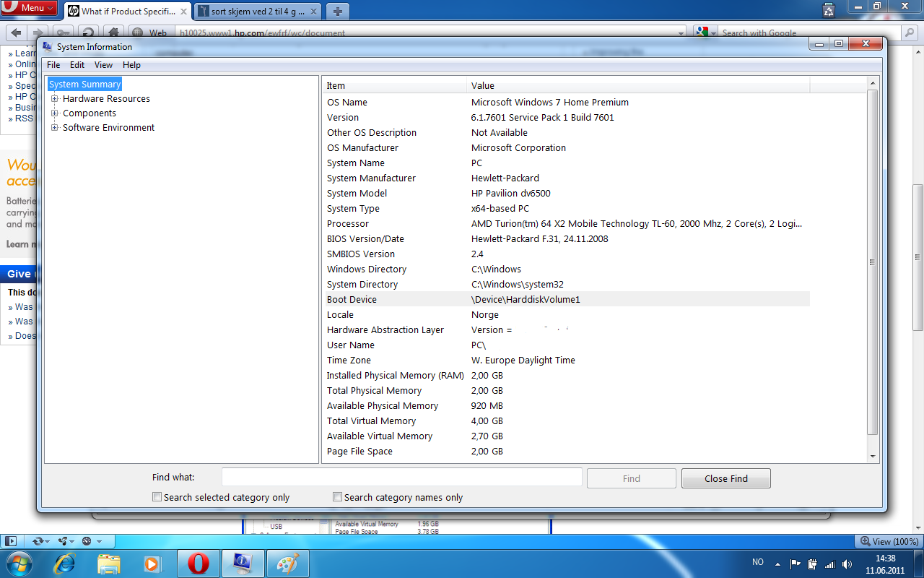Viewport: 924px width, 578px height.
Task: Expand the Components tree node
Action: point(55,113)
